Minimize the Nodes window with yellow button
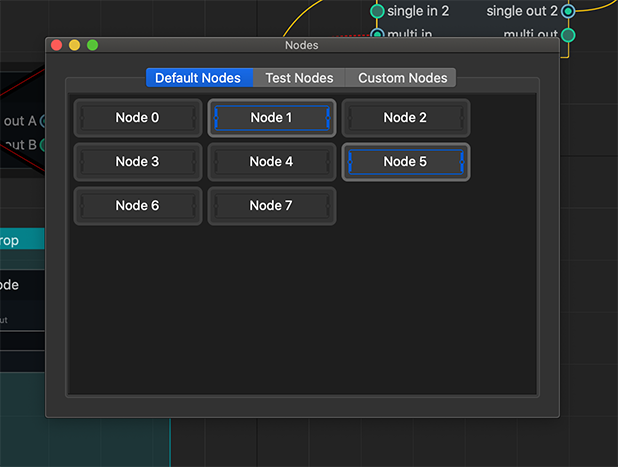The image size is (618, 467). tap(75, 45)
